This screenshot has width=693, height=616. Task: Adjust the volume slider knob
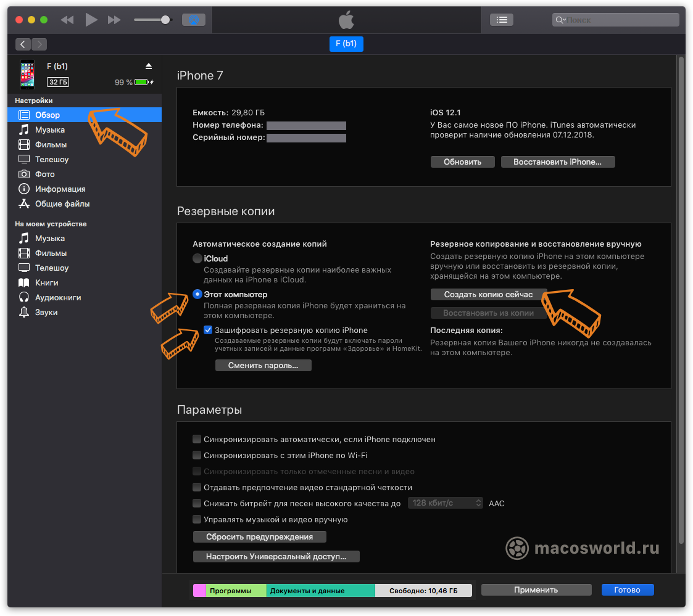point(165,20)
